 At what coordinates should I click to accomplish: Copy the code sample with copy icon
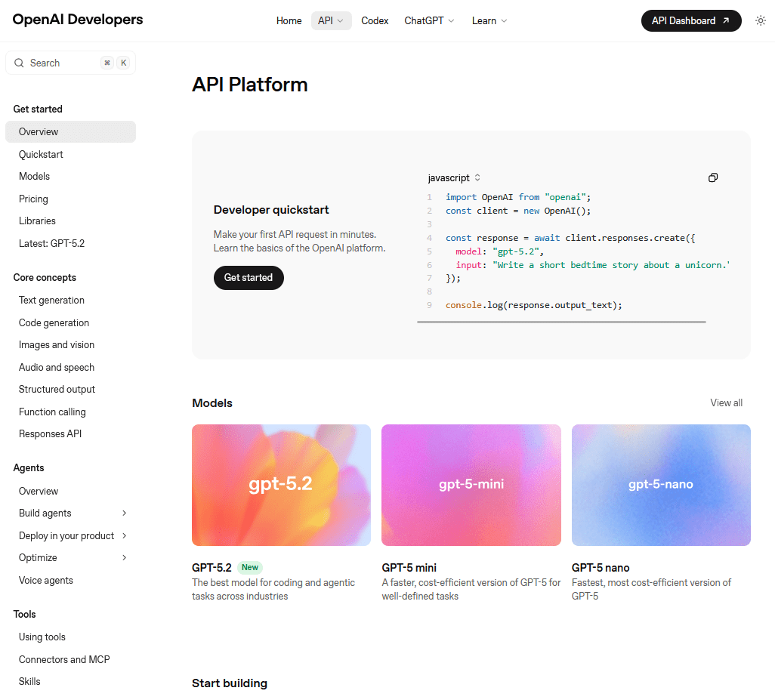[x=713, y=178]
